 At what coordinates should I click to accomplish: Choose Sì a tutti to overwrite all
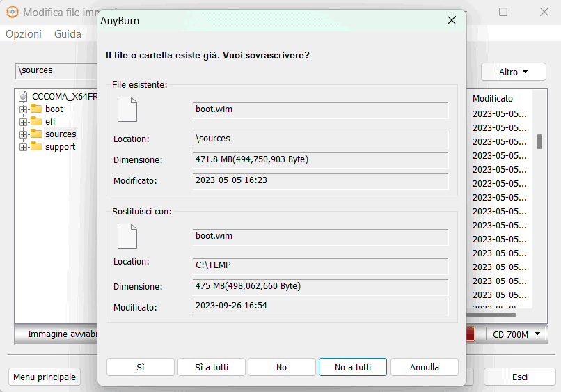pos(212,367)
